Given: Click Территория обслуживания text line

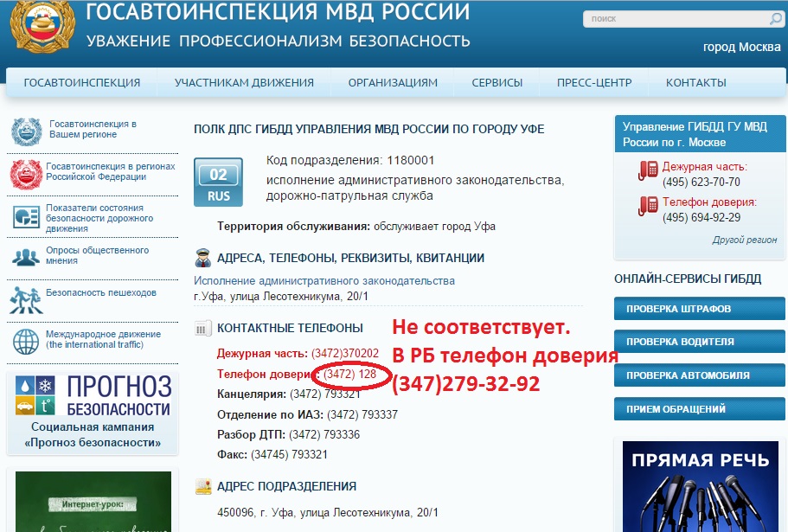Looking at the screenshot, I should (356, 226).
